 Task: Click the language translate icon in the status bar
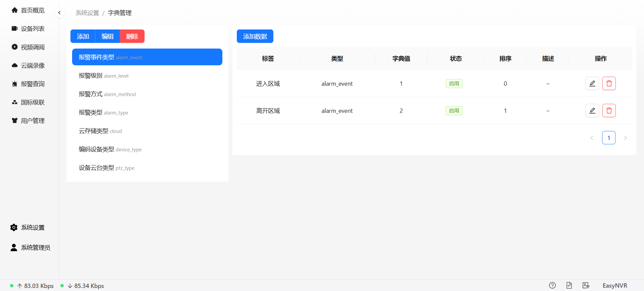pyautogui.click(x=586, y=285)
